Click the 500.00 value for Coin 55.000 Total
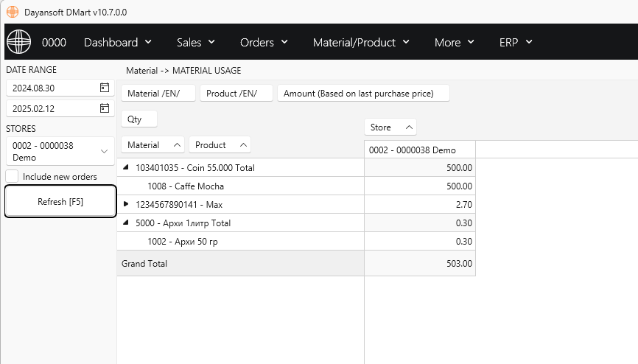The height and width of the screenshot is (364, 638). click(420, 168)
